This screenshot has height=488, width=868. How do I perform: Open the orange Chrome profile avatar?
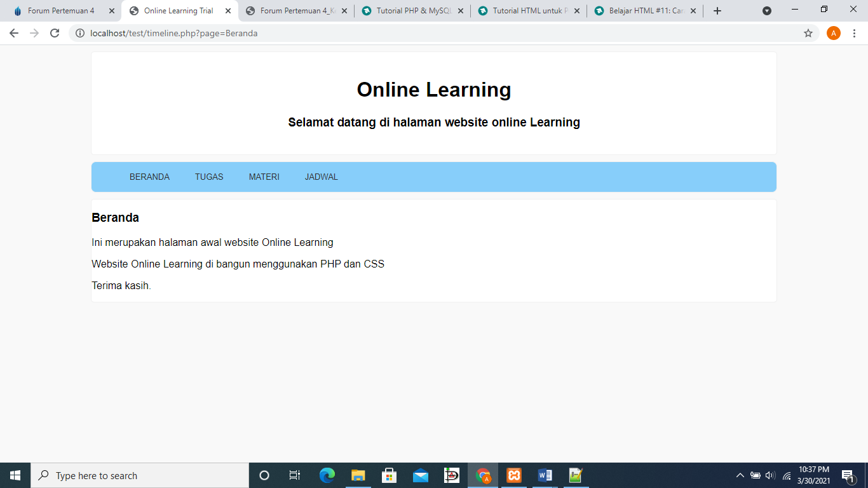[x=833, y=33]
